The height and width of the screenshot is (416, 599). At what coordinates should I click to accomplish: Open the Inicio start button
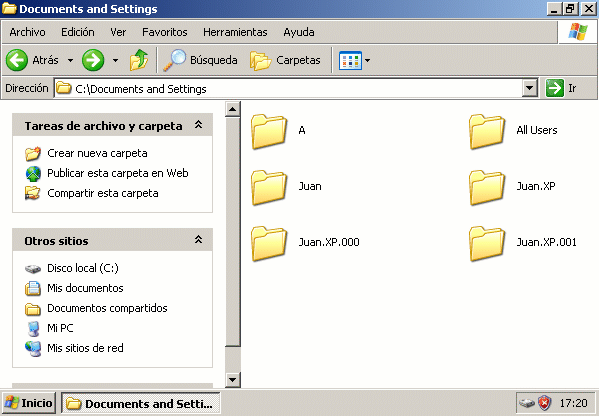click(x=29, y=403)
